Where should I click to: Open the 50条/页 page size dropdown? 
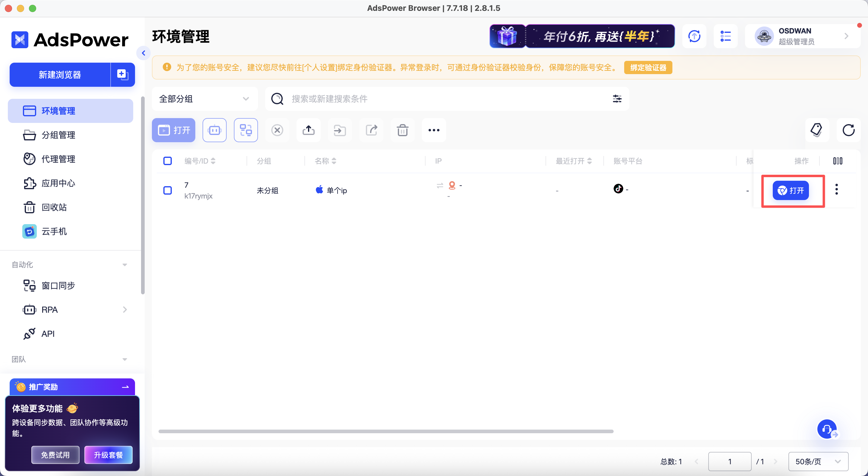tap(818, 461)
